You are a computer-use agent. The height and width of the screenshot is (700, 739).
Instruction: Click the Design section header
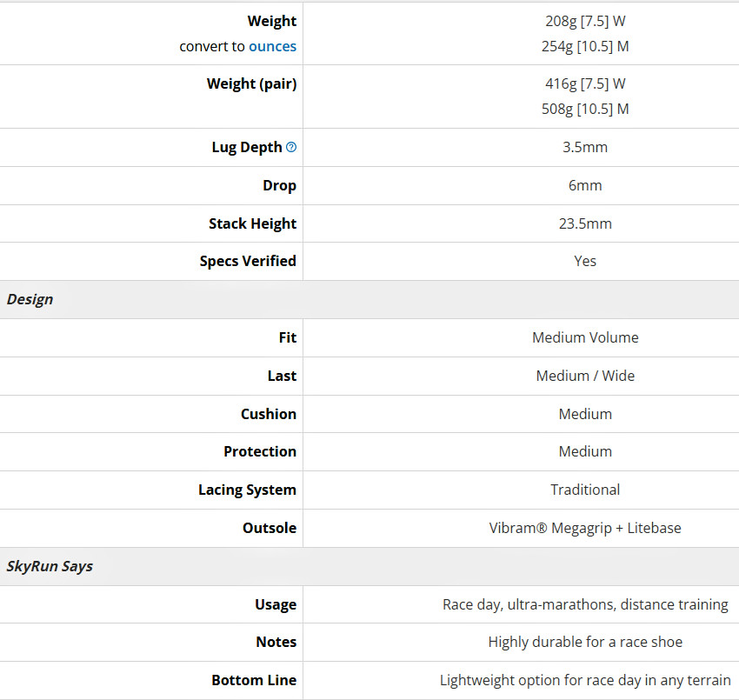coord(30,299)
